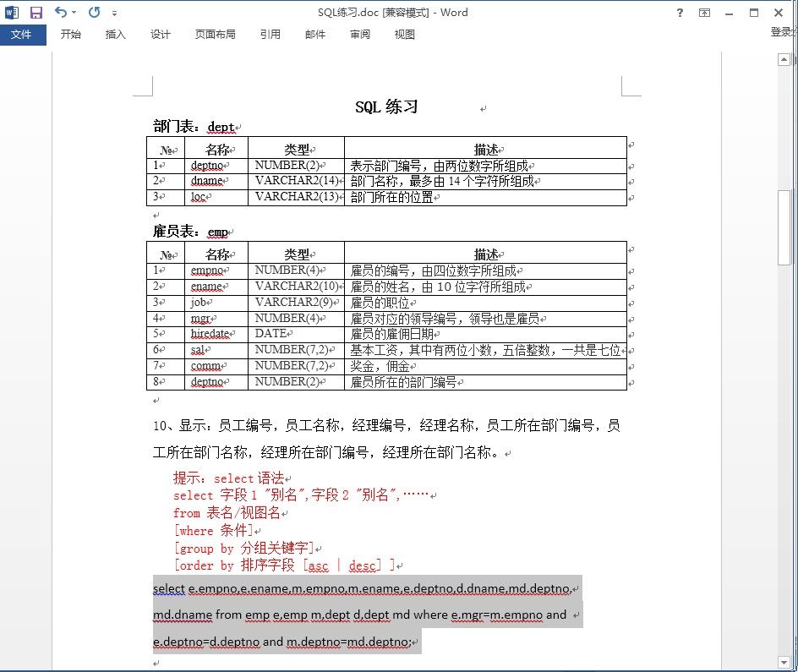The width and height of the screenshot is (798, 672).
Task: Maximize the Word window
Action: (754, 13)
